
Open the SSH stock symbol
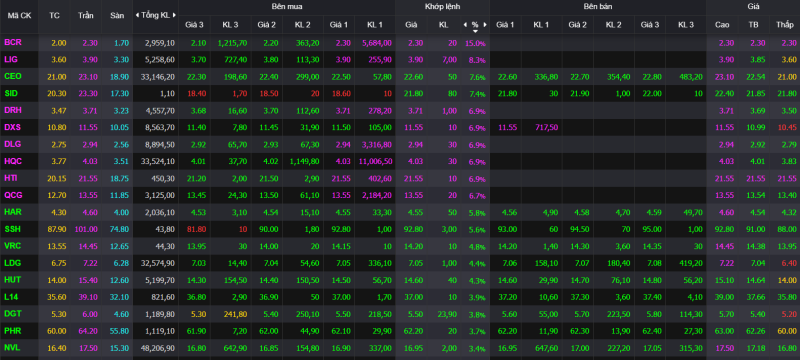13,228
